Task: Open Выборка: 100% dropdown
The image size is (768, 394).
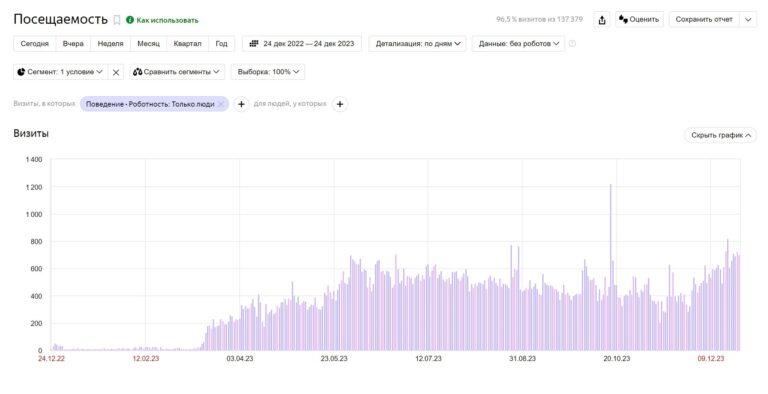Action: [x=268, y=72]
